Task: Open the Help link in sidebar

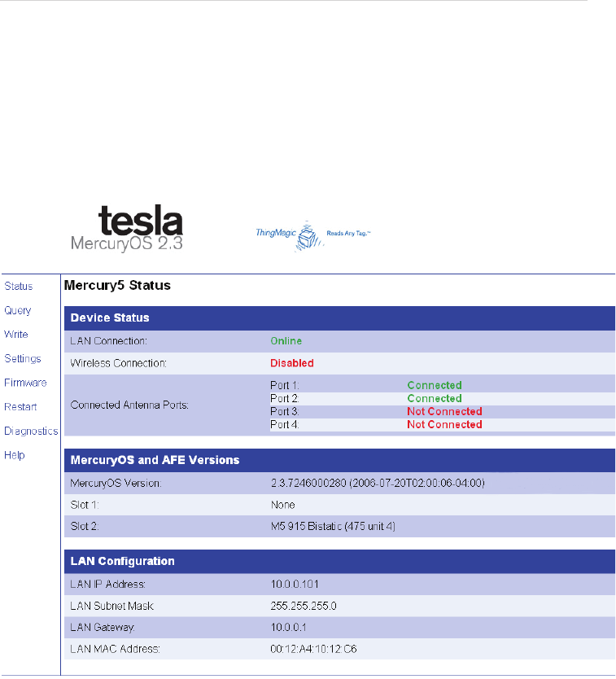Action: [15, 455]
